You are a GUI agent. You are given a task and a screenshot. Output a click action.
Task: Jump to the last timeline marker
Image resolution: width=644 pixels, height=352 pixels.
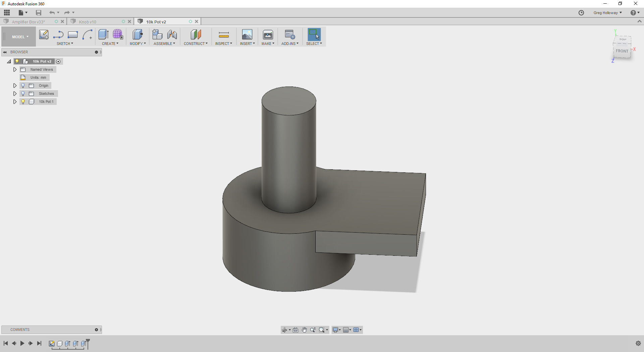coord(39,343)
